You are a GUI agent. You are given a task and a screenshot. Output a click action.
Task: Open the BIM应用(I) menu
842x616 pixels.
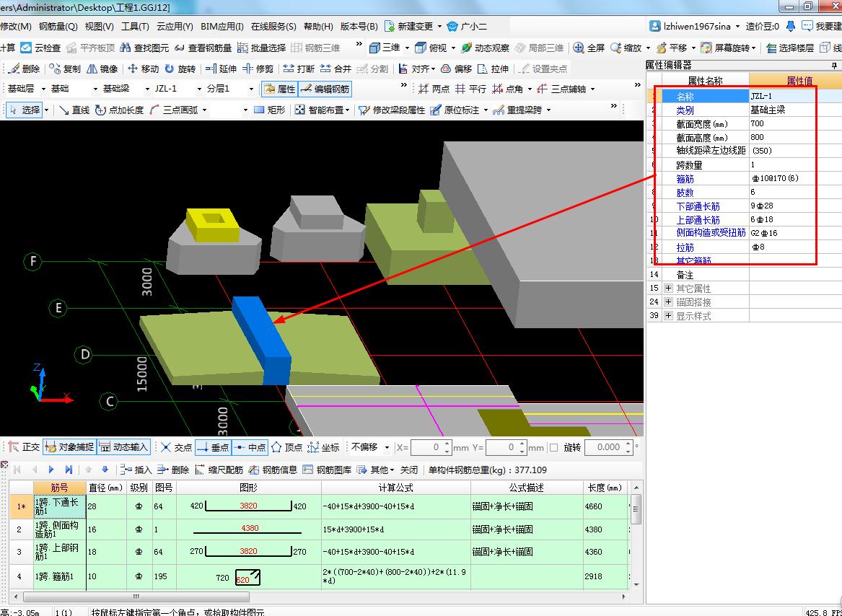click(x=222, y=26)
